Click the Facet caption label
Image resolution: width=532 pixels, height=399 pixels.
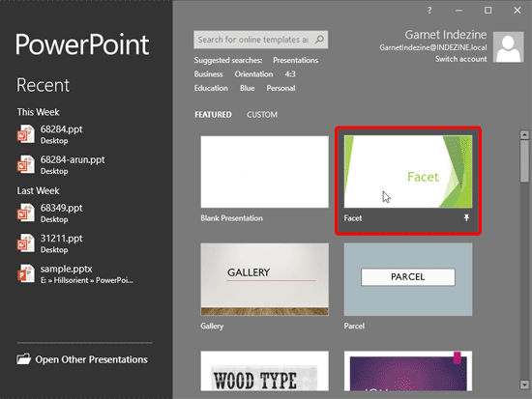click(353, 218)
